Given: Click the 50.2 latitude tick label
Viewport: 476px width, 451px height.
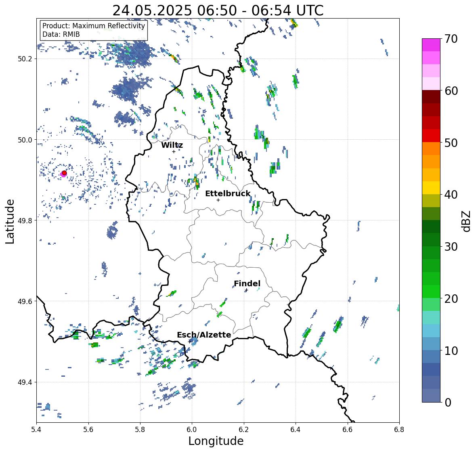Looking at the screenshot, I should [x=25, y=59].
